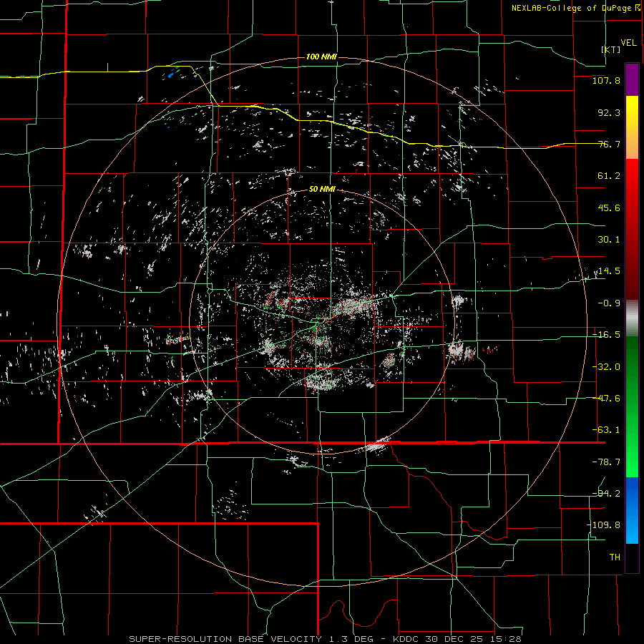Click the 76.7 scale value
Image resolution: width=644 pixels, height=644 pixels.
click(x=609, y=144)
